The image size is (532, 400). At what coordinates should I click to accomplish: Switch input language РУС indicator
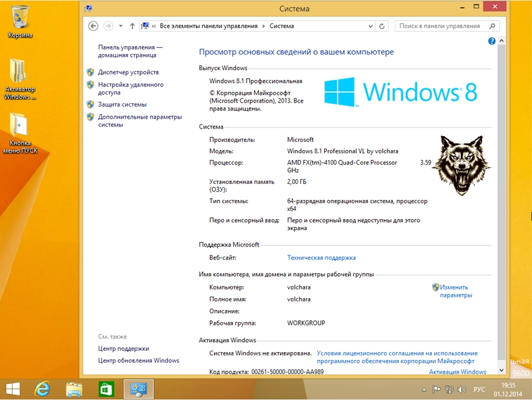click(x=479, y=389)
